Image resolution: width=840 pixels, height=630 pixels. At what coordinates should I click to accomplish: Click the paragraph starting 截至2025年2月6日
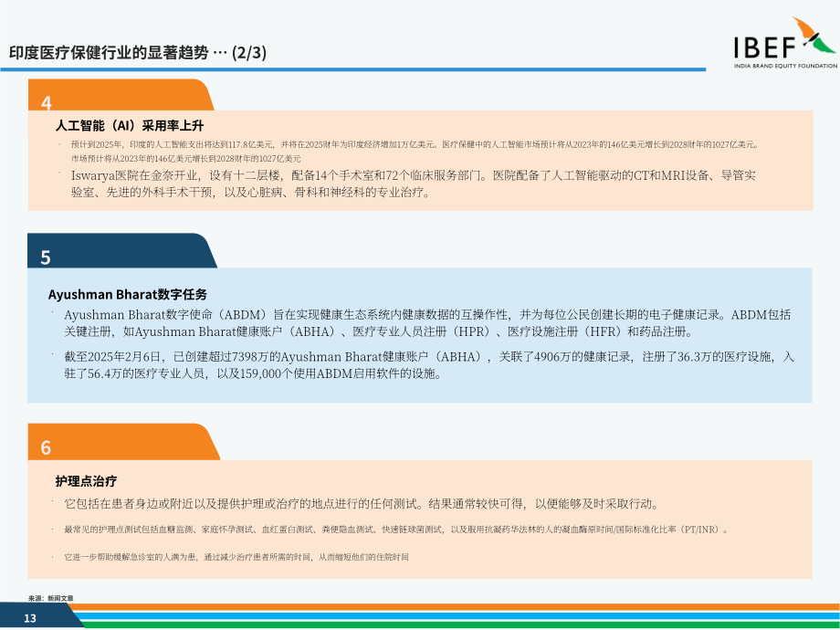point(429,365)
